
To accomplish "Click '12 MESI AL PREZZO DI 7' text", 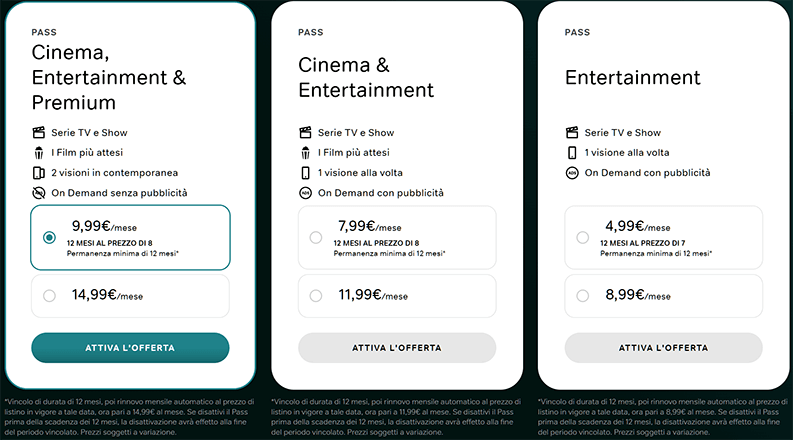I will click(642, 243).
